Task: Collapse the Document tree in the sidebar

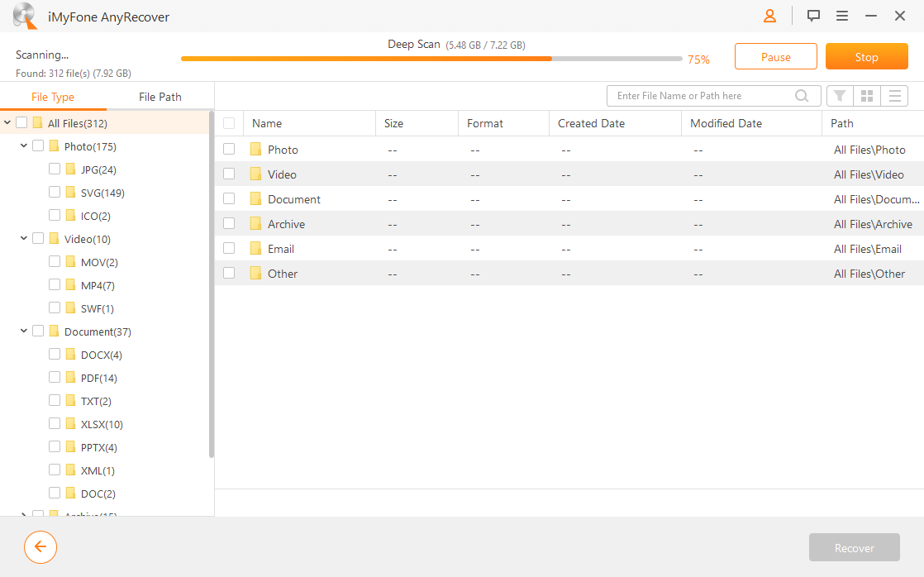Action: click(23, 331)
